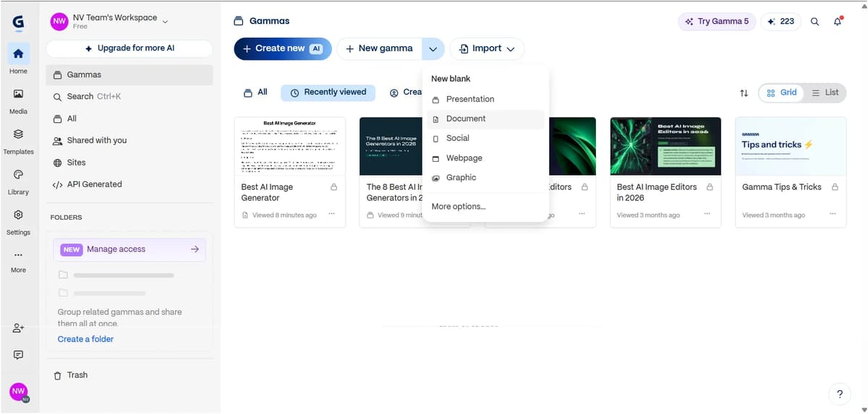Open options for Best AI Image Generator card
This screenshot has width=868, height=414.
click(331, 215)
